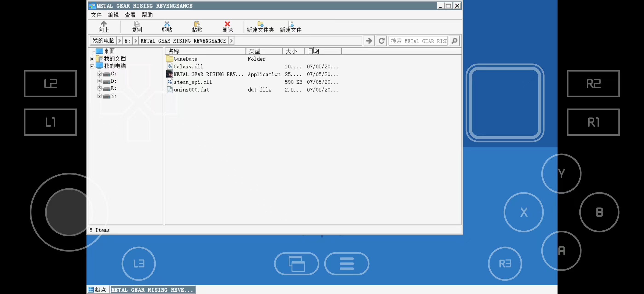The width and height of the screenshot is (644, 294).
Task: Tap the overlay windows/select button
Action: [297, 263]
